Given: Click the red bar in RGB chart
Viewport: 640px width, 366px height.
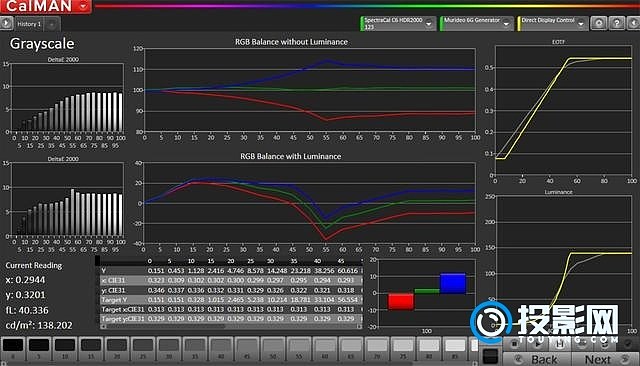Looking at the screenshot, I should click(x=401, y=301).
